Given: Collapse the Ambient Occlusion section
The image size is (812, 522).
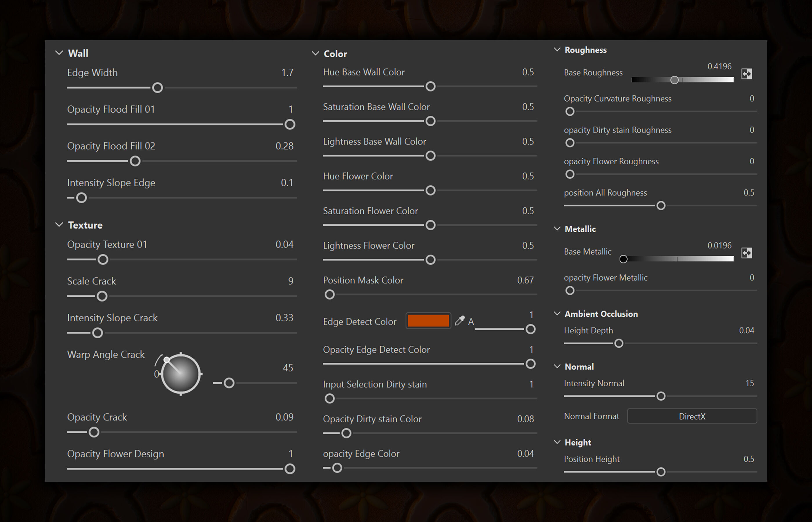Looking at the screenshot, I should point(557,314).
